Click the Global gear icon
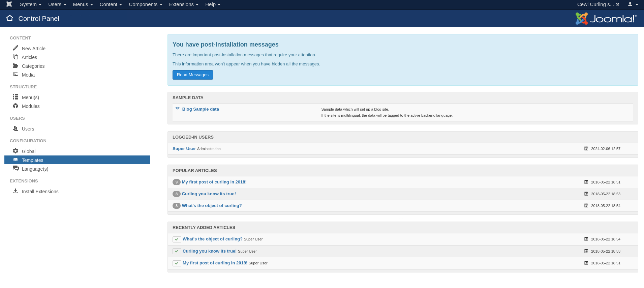 tap(16, 151)
